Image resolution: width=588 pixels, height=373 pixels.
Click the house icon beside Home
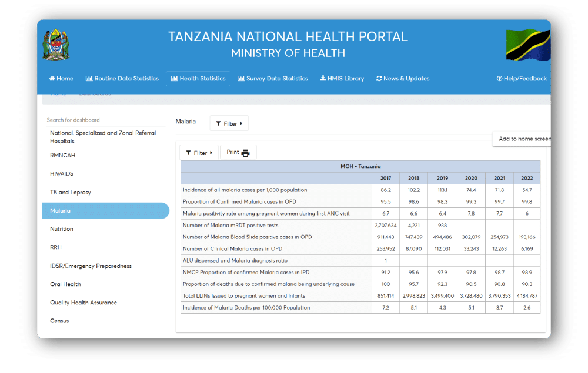point(52,78)
